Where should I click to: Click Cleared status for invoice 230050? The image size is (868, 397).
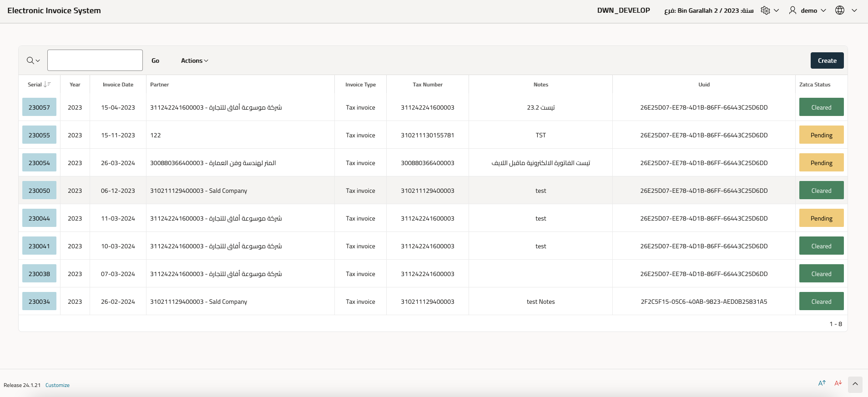coord(821,191)
